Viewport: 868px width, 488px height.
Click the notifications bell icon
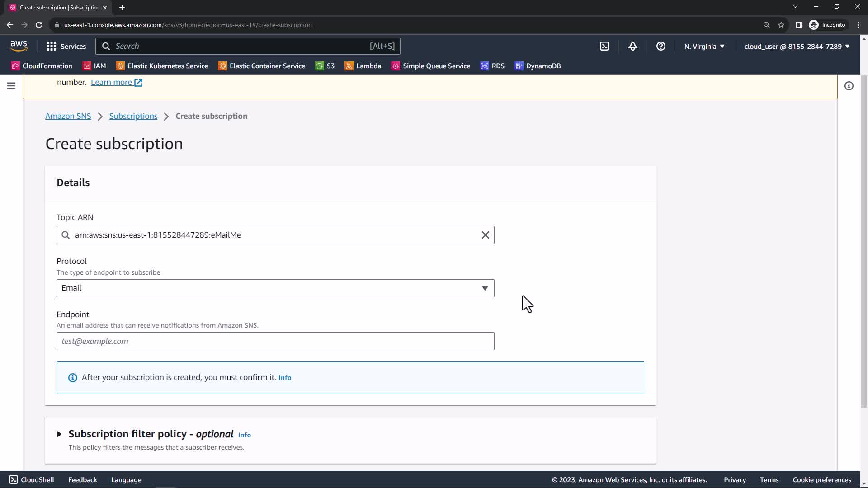point(632,46)
